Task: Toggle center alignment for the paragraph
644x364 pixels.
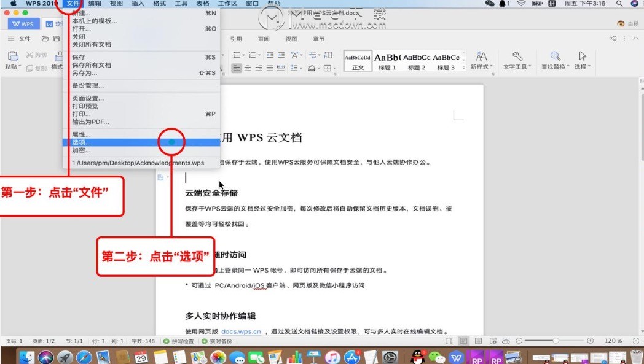Action: click(x=248, y=68)
